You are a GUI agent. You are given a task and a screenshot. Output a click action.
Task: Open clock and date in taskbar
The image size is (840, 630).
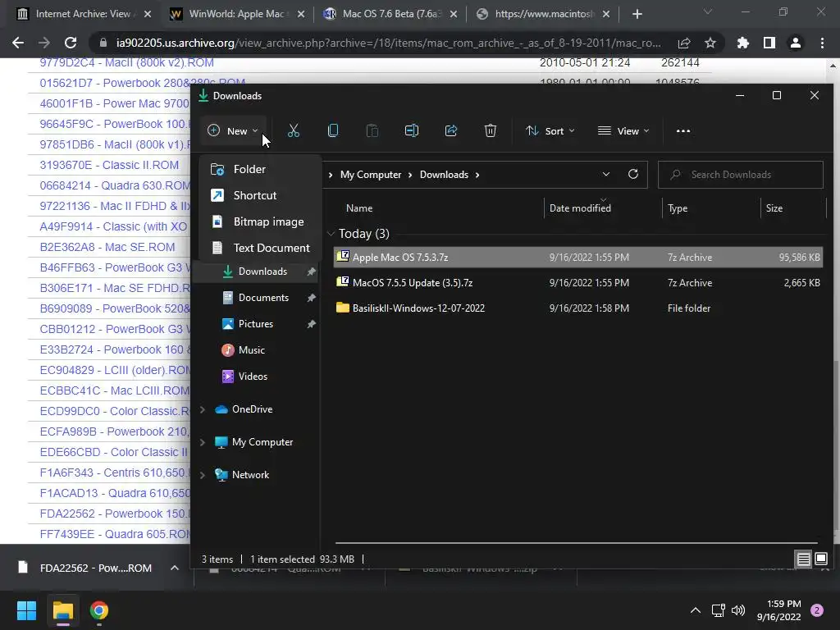point(779,610)
